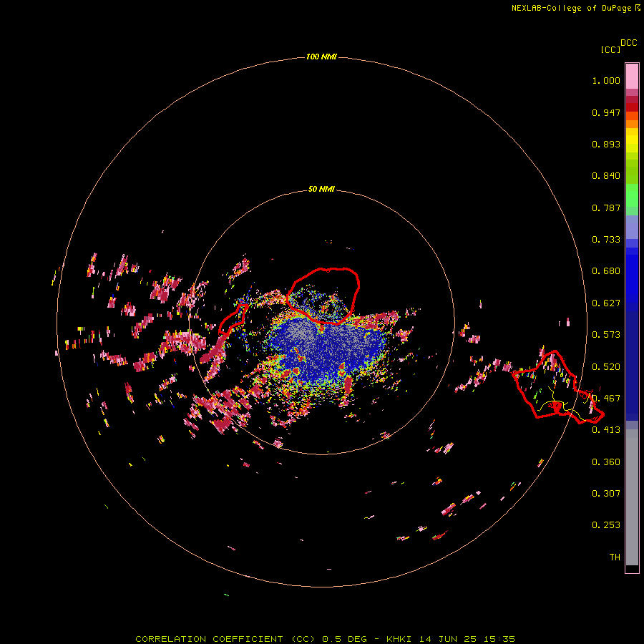This screenshot has width=644, height=644.
Task: Click the 0.360 scale value
Action: pyautogui.click(x=606, y=462)
